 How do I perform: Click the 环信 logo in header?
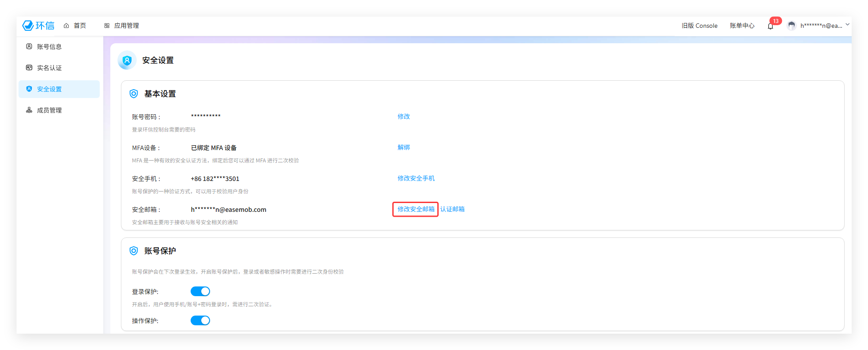(x=38, y=26)
